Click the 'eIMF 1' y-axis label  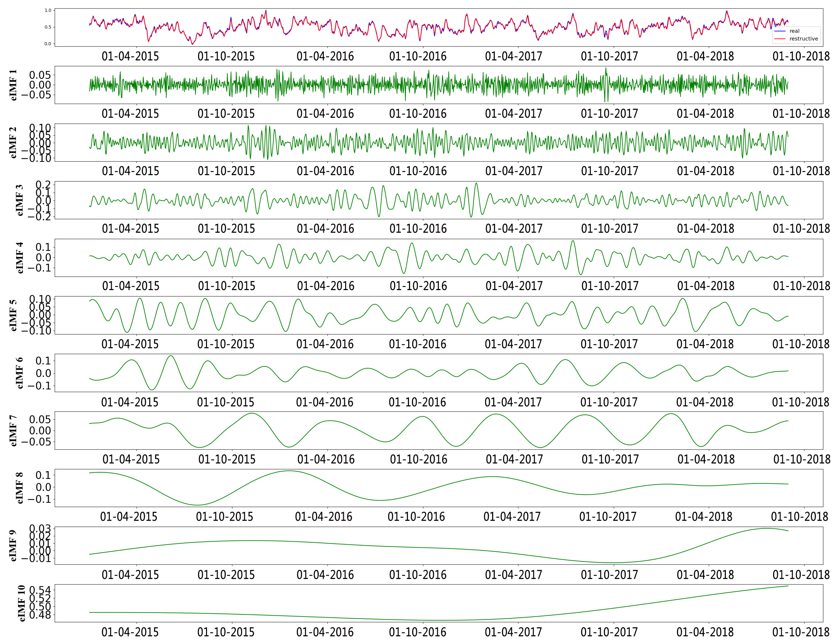(x=13, y=85)
